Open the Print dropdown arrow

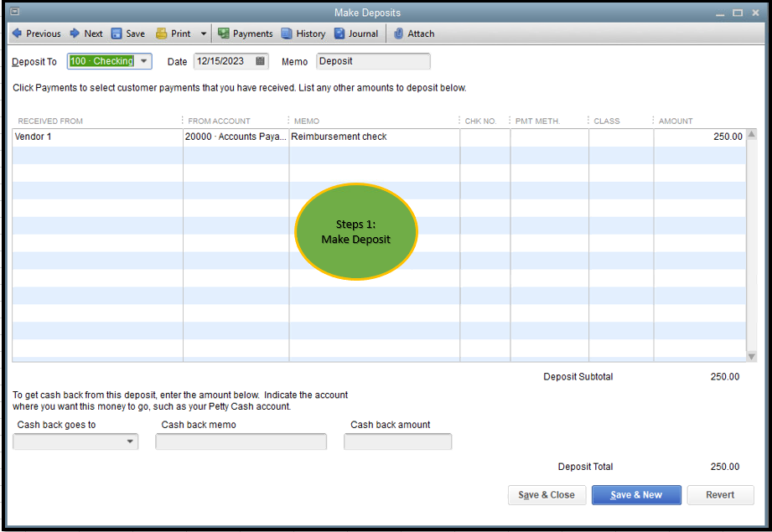click(204, 34)
